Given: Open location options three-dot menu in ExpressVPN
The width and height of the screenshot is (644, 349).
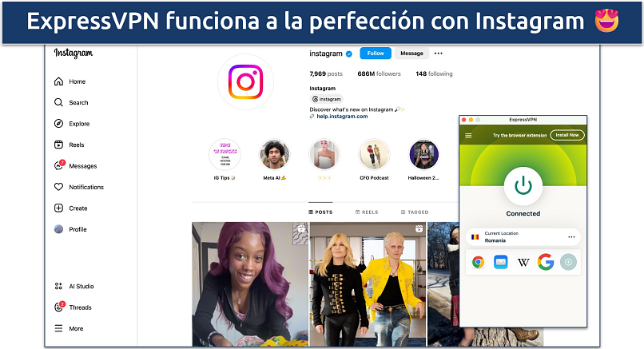Looking at the screenshot, I should (x=571, y=237).
